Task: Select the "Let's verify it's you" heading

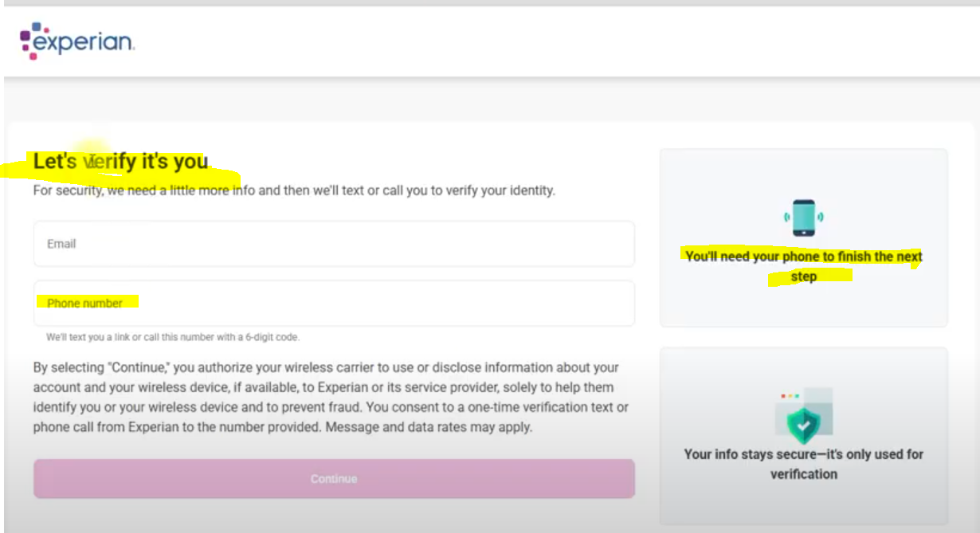Action: pos(120,162)
